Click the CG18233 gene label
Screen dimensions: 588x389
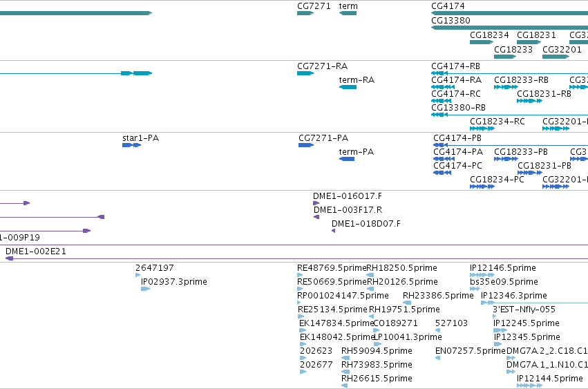click(x=513, y=50)
